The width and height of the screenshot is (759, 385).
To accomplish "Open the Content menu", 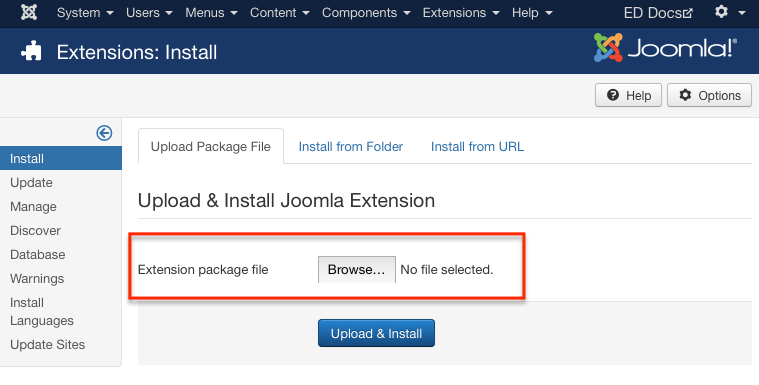I will [x=280, y=13].
